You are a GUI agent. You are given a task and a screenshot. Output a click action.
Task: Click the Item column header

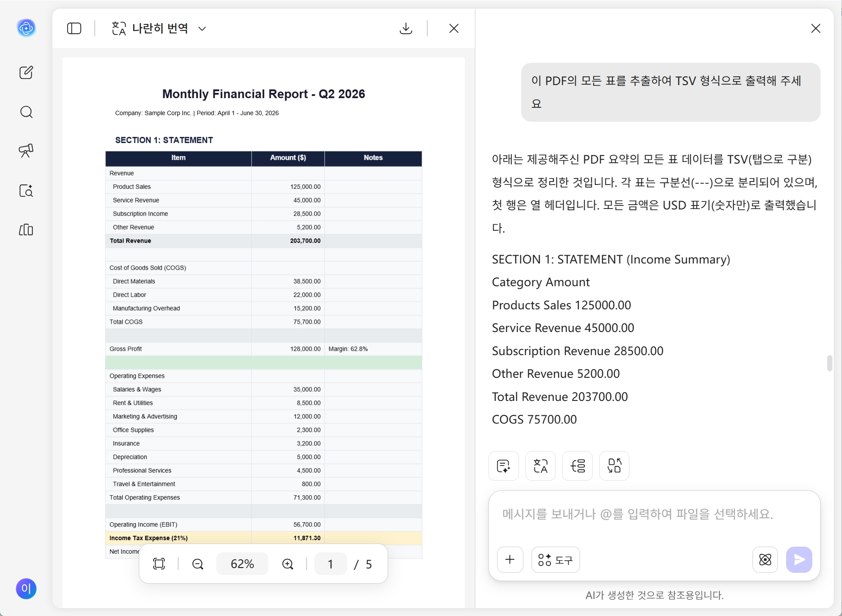pyautogui.click(x=178, y=158)
